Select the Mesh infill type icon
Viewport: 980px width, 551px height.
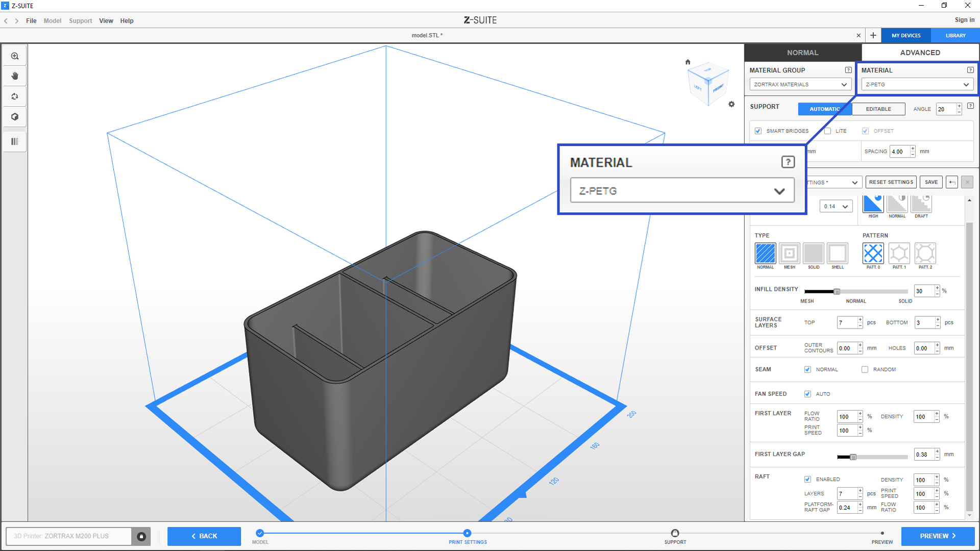789,254
